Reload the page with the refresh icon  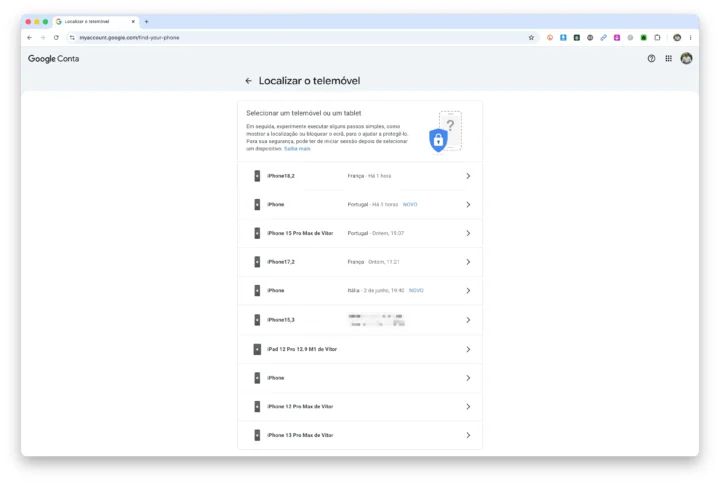(56, 38)
